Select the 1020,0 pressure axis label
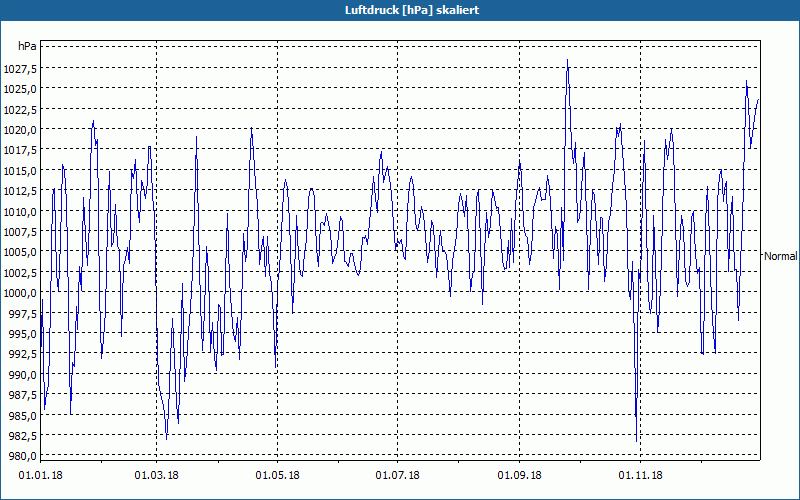This screenshot has height=500, width=800. pos(20,130)
